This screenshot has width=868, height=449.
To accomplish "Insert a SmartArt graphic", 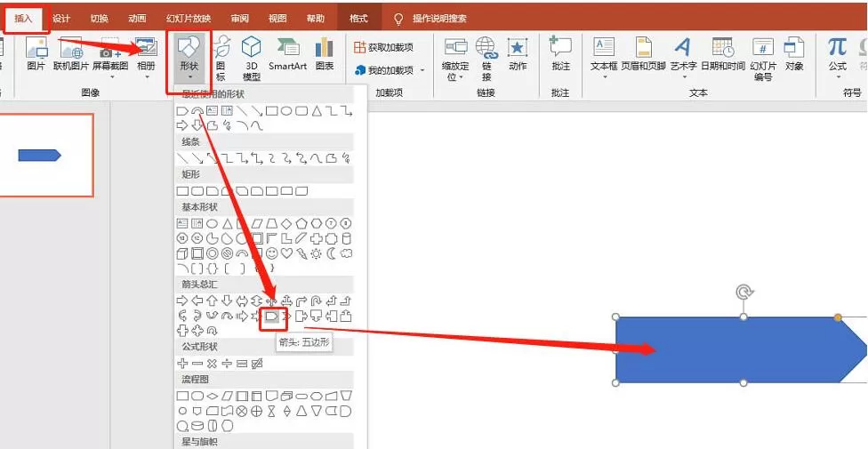I will coord(288,55).
